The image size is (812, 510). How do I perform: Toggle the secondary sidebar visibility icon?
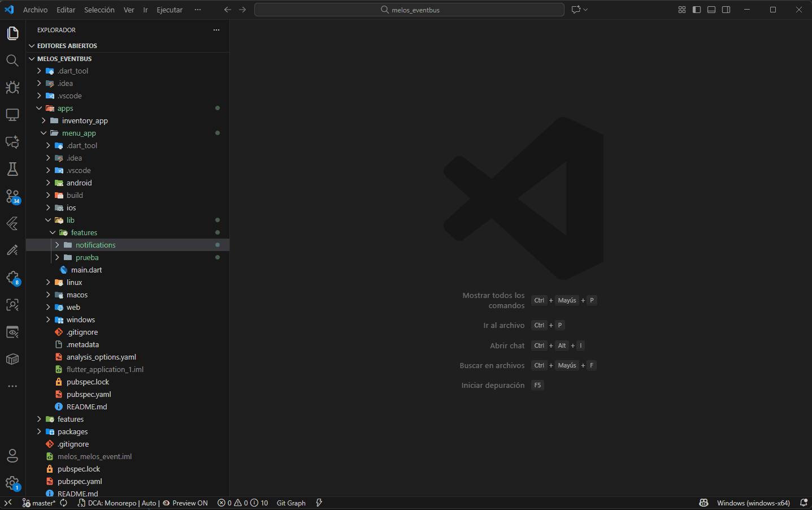pos(726,9)
